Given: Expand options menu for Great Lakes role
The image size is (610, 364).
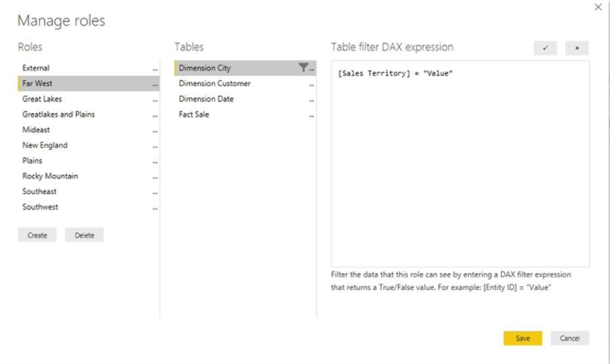Looking at the screenshot, I should [x=156, y=100].
